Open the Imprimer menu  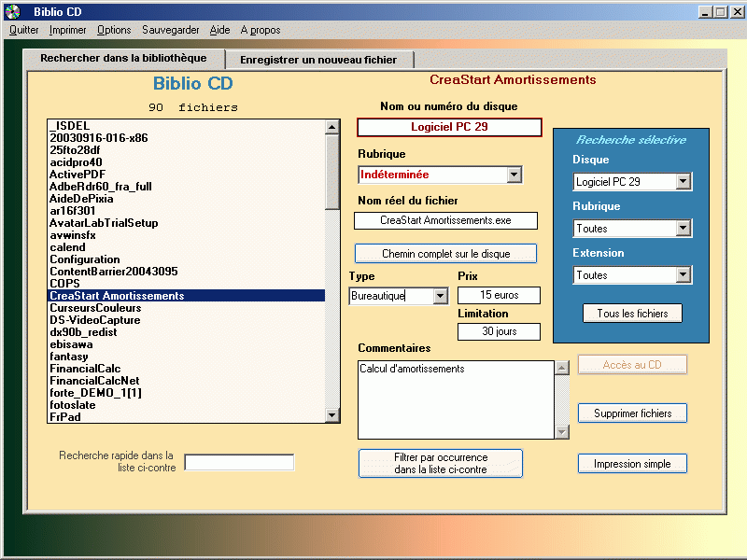click(67, 30)
